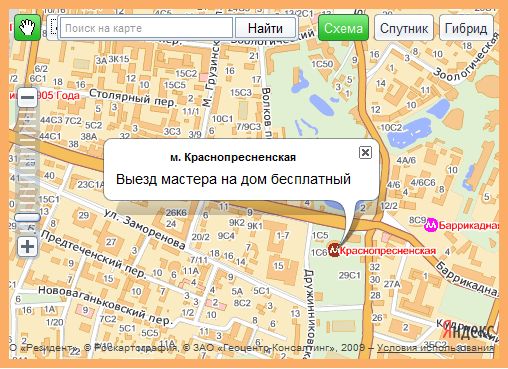Click the Краснопресненская station name label
The image size is (508, 369).
[388, 251]
